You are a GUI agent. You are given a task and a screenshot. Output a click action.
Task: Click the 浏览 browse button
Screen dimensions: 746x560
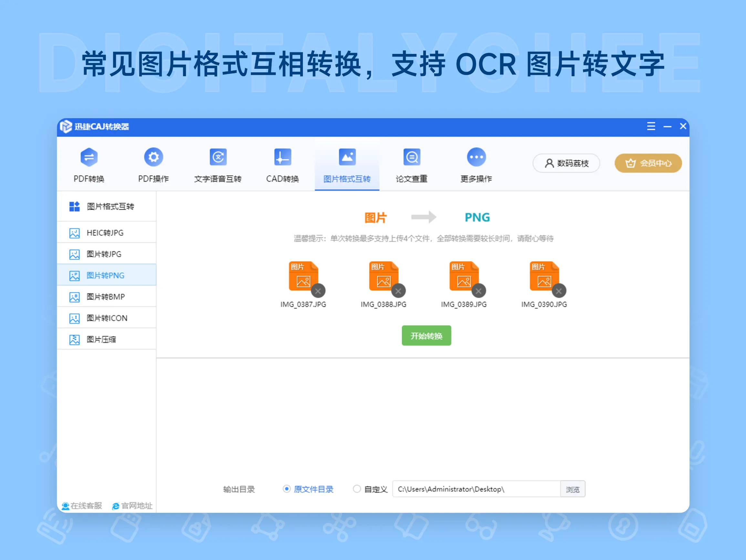[x=573, y=489]
